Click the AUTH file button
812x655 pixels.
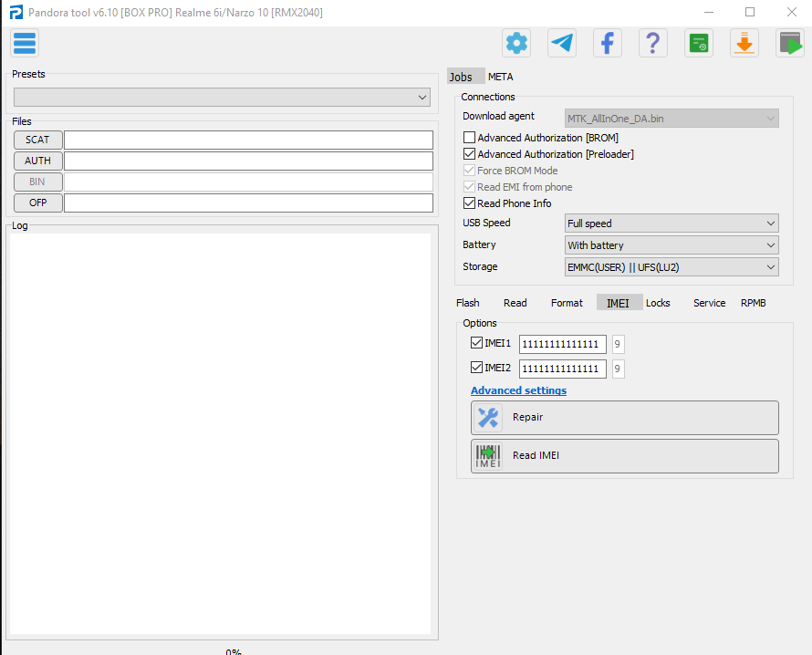[37, 161]
